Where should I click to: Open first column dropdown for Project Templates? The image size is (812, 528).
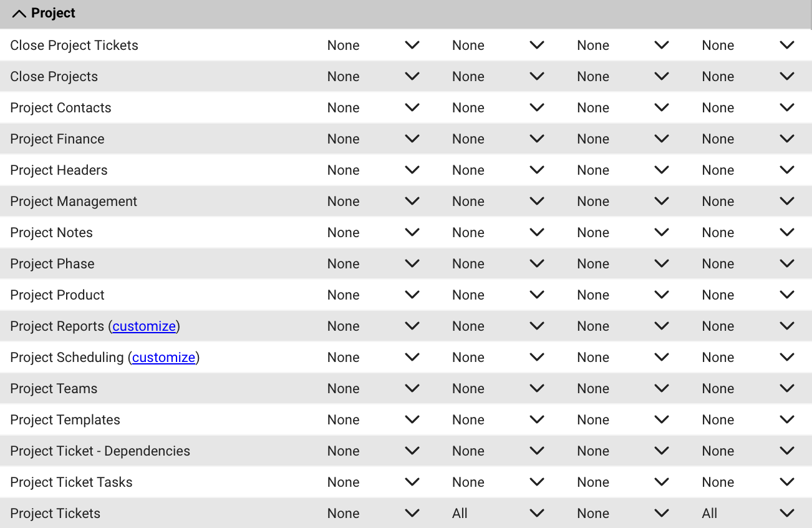tap(412, 420)
